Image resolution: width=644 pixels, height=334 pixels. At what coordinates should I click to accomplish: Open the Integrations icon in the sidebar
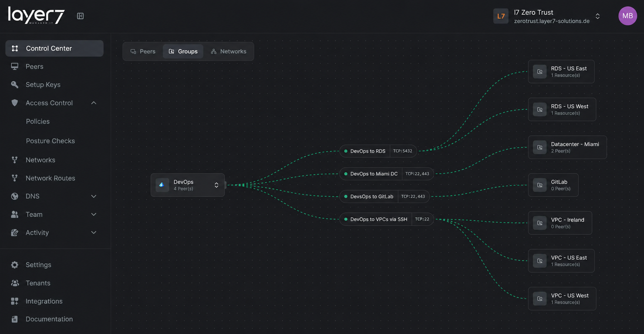14,301
